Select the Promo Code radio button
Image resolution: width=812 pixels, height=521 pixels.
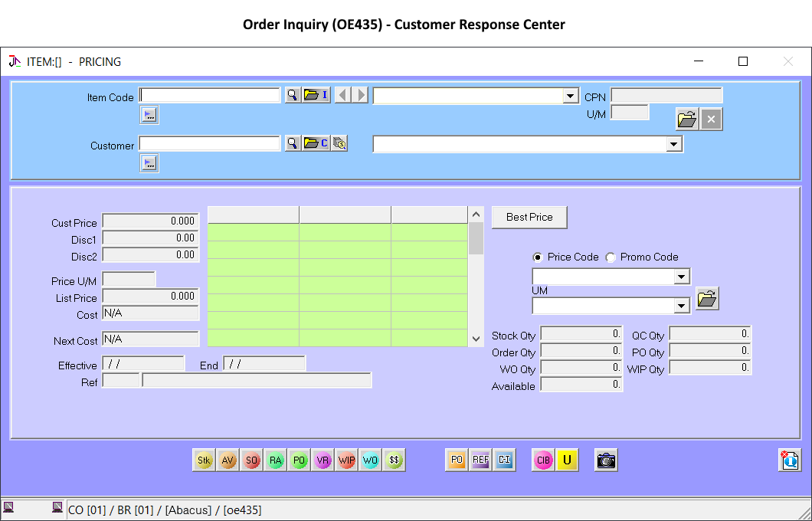(611, 257)
